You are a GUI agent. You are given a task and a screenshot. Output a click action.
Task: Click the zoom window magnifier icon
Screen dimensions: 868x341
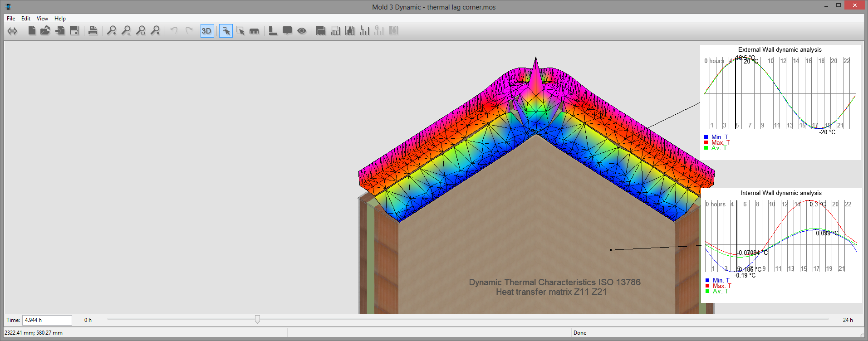[141, 31]
